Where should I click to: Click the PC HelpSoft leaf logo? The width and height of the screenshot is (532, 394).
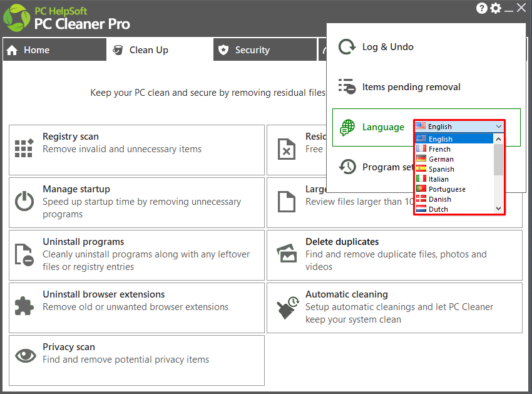pyautogui.click(x=17, y=18)
